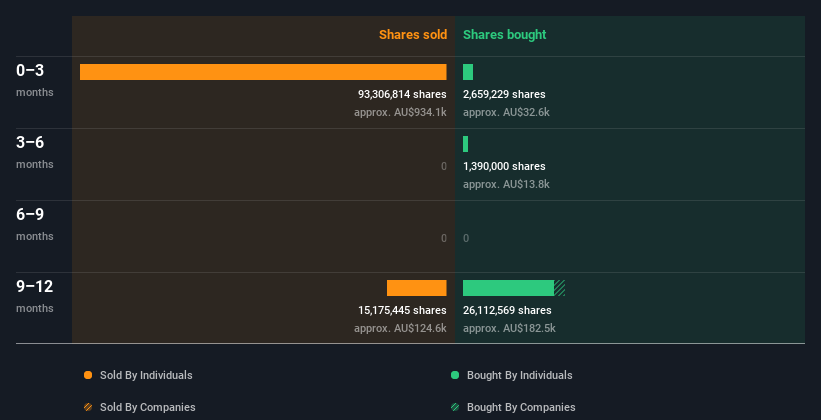Screen dimensions: 821x420
Task: Click the hatched Sold By Companies legend icon
Action: pyautogui.click(x=88, y=407)
